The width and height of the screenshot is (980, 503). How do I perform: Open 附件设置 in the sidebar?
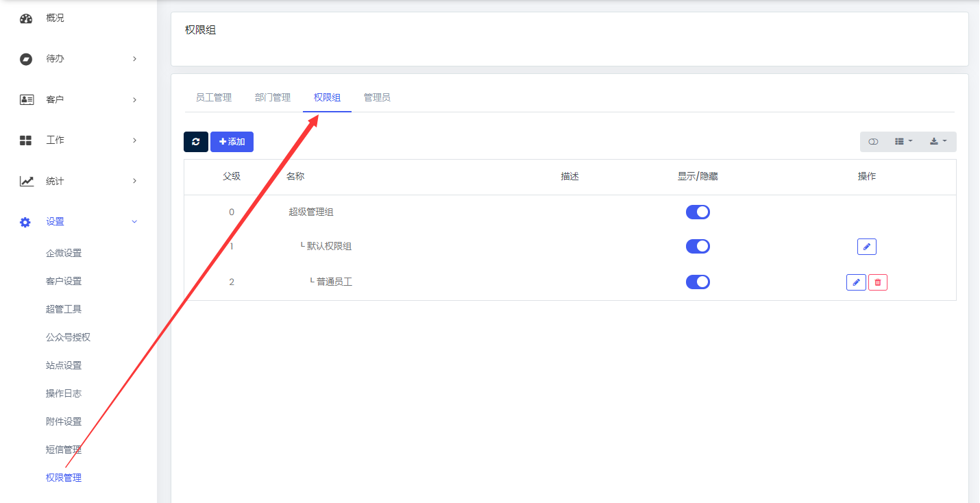[x=64, y=422]
